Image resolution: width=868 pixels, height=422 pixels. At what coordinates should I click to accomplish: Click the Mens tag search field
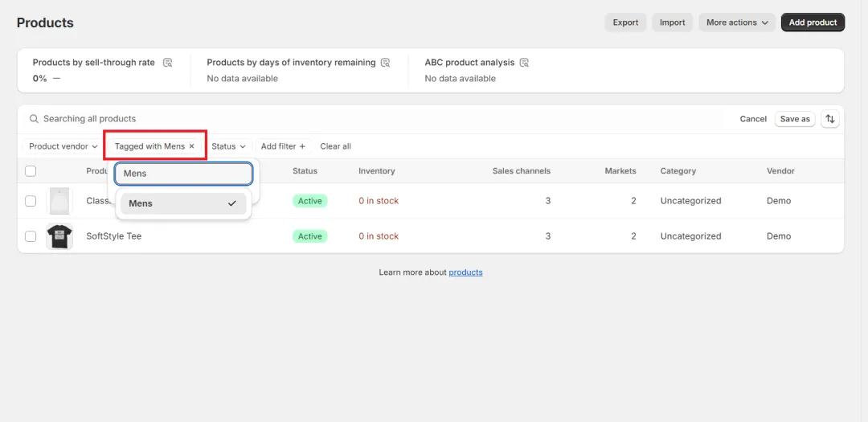pos(184,174)
